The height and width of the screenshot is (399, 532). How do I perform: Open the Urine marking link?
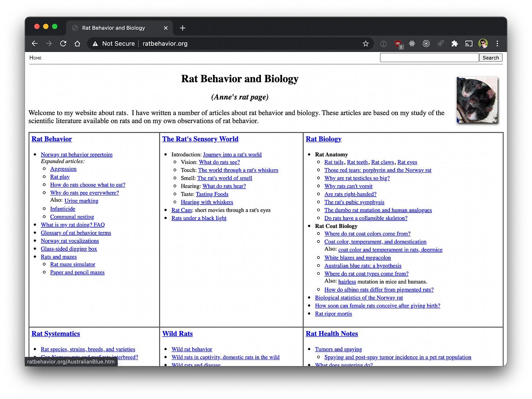point(81,201)
